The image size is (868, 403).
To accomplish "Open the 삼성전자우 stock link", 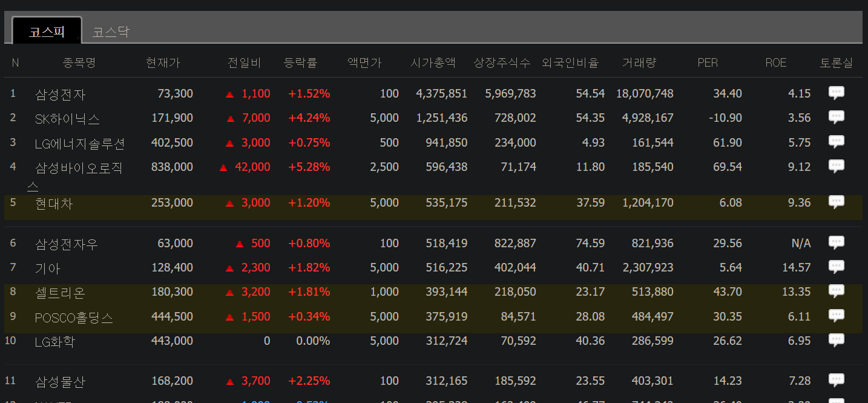I will click(67, 244).
